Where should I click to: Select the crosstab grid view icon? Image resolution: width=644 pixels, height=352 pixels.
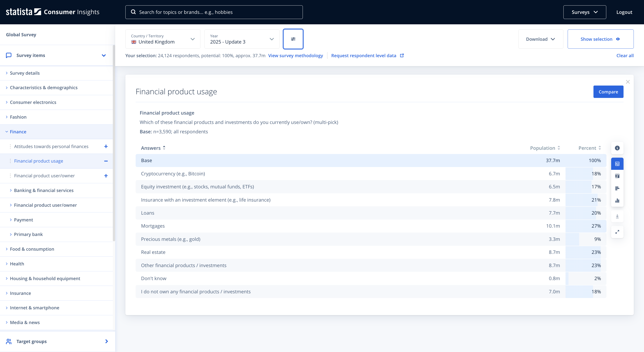pos(617,176)
